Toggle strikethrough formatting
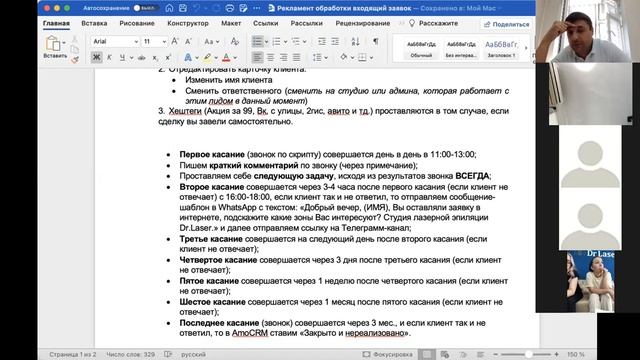 (x=141, y=58)
